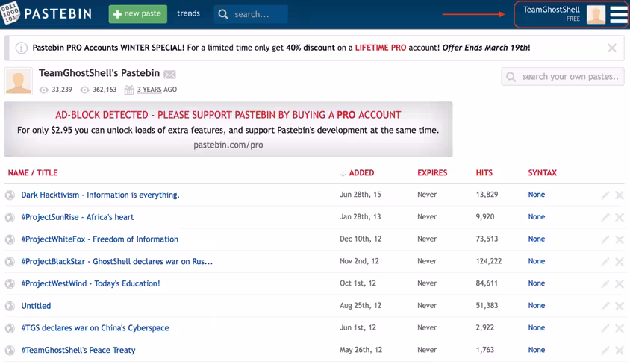
Task: Sort by ADDED column header
Action: coord(361,173)
